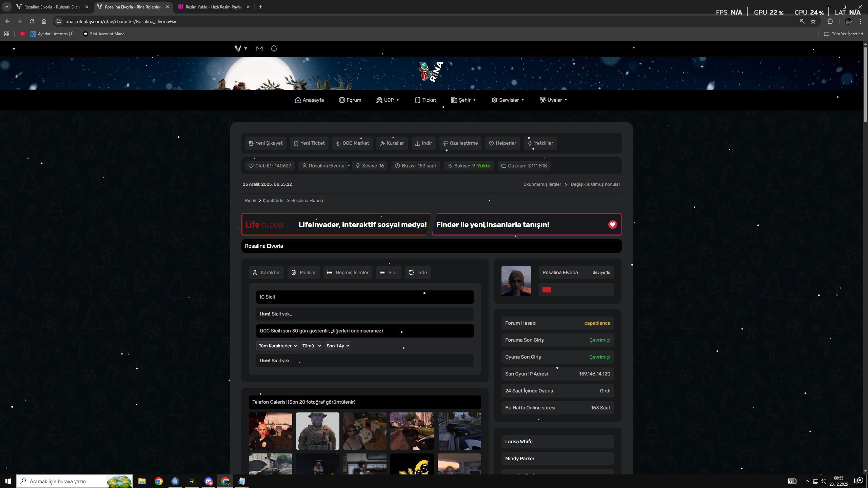
Task: Open the Son 1 Ay period dropdown
Action: [x=337, y=346]
